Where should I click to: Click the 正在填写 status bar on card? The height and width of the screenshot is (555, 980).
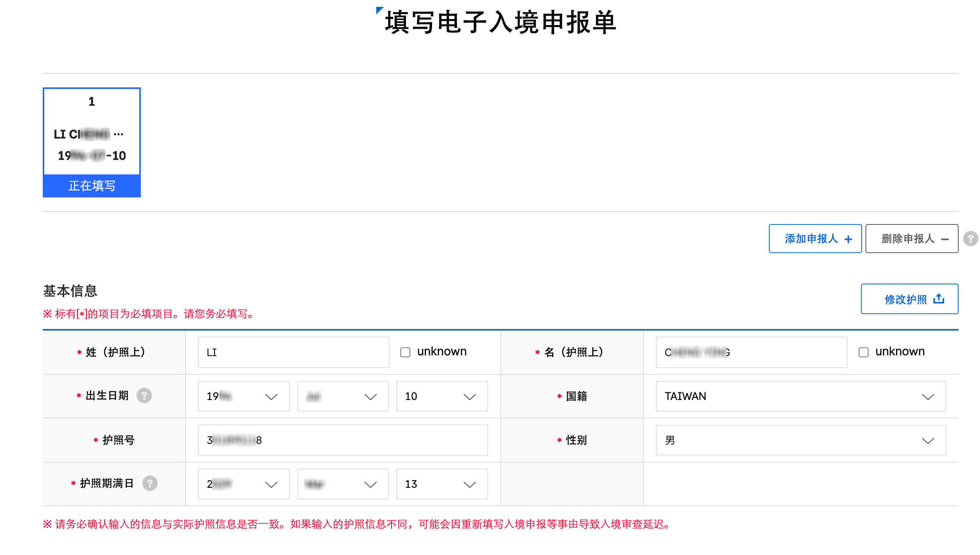[x=92, y=186]
